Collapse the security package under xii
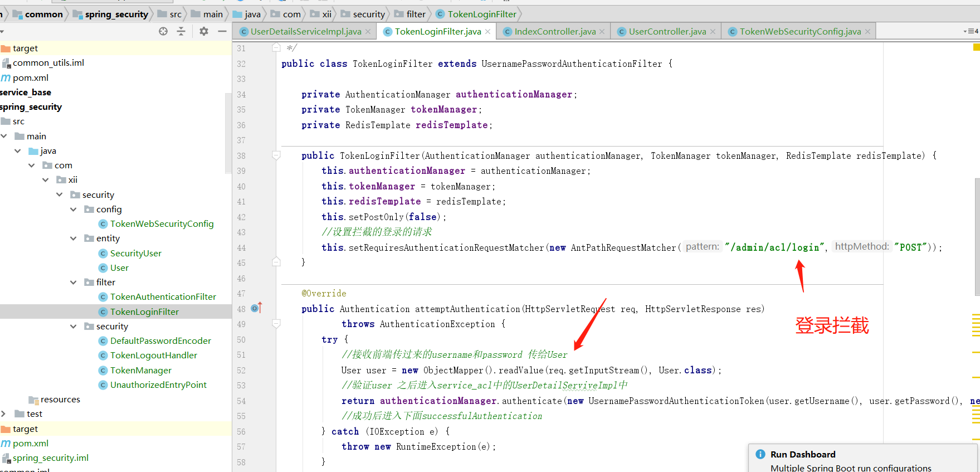980x472 pixels. tap(60, 194)
